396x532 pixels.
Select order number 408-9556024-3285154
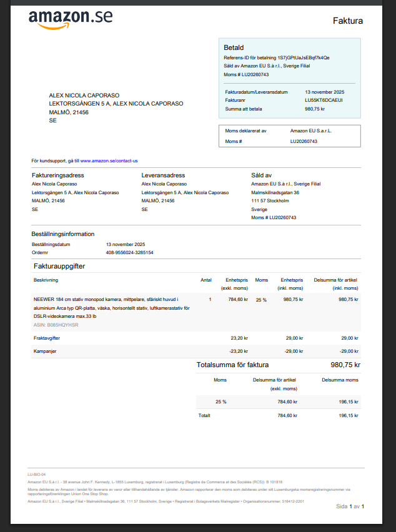click(x=130, y=253)
